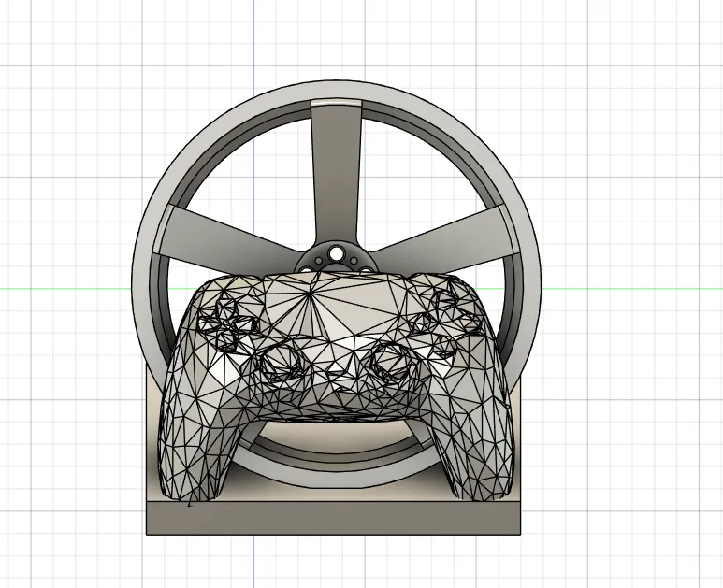Screen dimensions: 723x588
Task: Select the game controller mesh body
Action: (x=336, y=386)
